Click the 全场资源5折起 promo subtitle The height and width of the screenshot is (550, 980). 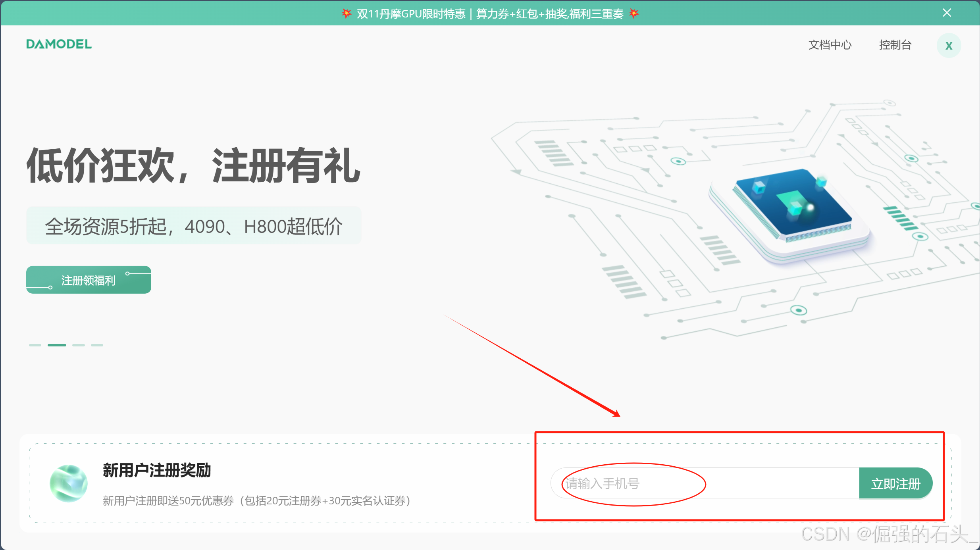(193, 226)
